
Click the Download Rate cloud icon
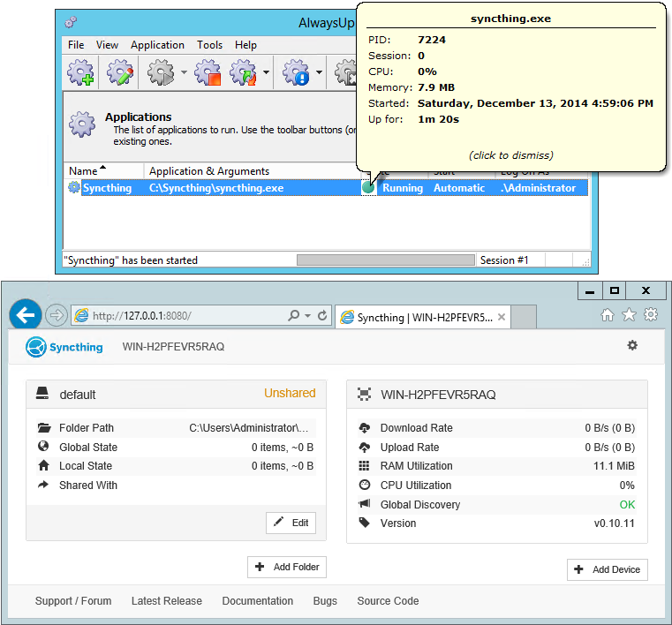pos(365,427)
